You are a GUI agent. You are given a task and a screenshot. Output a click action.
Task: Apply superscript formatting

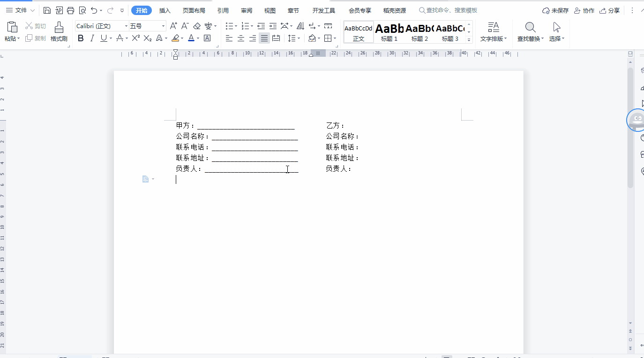coord(135,38)
